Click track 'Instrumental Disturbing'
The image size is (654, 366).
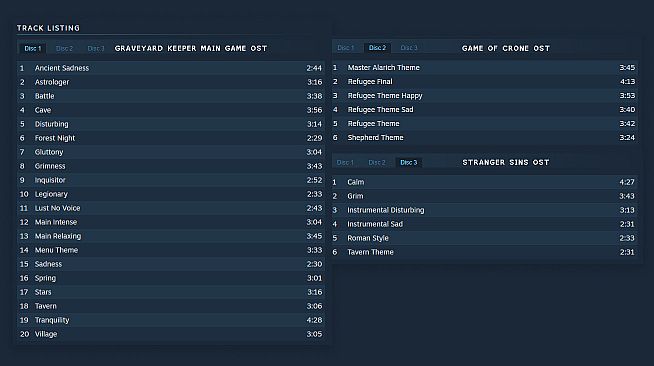[x=485, y=210]
